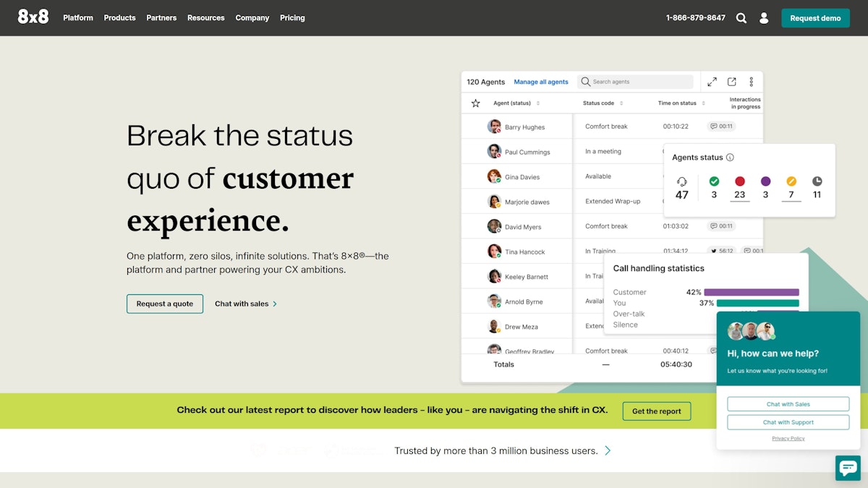The width and height of the screenshot is (868, 488).
Task: Click Chat with Support in chat popup
Action: coord(788,422)
